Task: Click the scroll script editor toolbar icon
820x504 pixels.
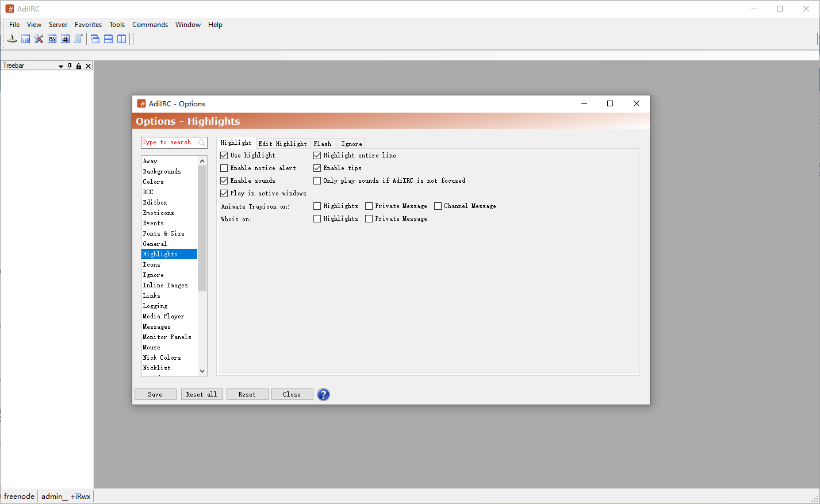Action: click(79, 39)
